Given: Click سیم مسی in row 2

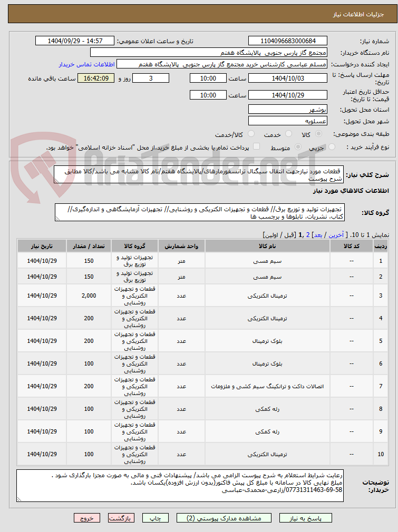Looking at the screenshot, I should click(x=267, y=277).
